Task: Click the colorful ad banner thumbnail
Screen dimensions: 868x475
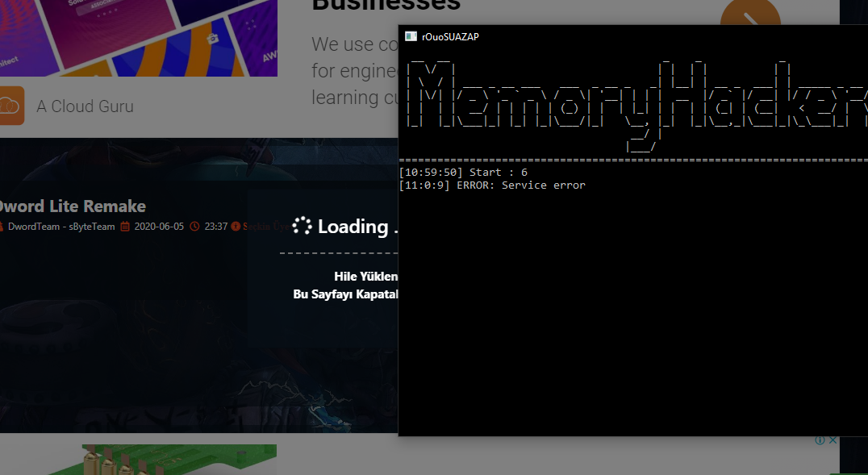Action: pos(139,38)
